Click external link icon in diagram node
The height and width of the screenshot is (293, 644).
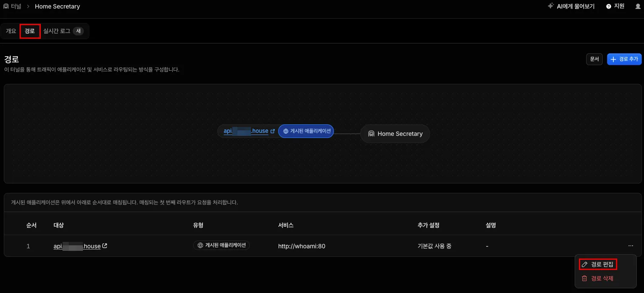[x=273, y=131]
